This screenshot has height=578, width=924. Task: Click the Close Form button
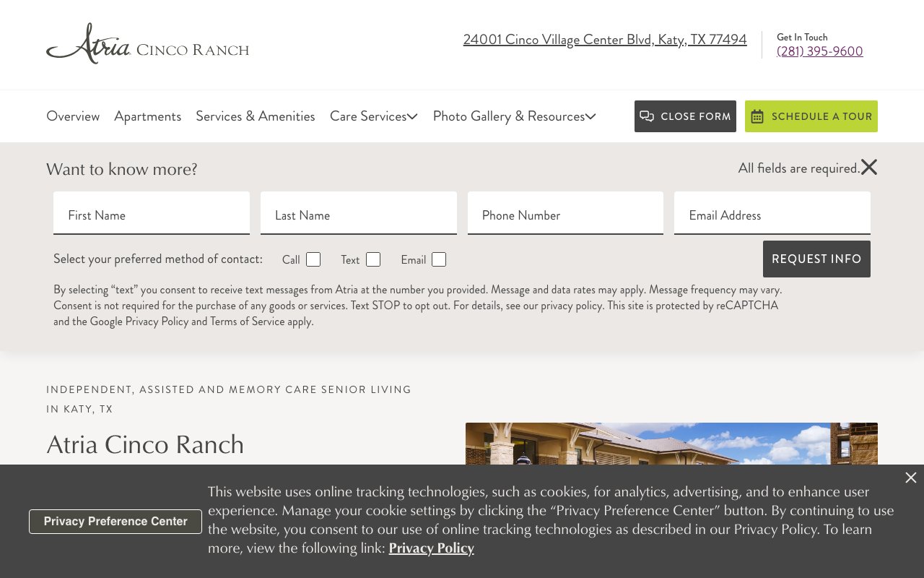(x=685, y=116)
